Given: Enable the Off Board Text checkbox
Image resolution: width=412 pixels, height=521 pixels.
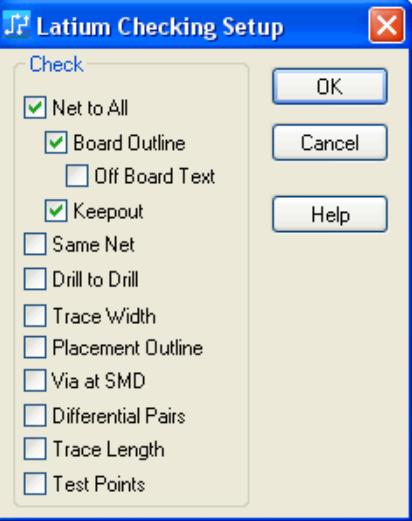Looking at the screenshot, I should coord(77,175).
